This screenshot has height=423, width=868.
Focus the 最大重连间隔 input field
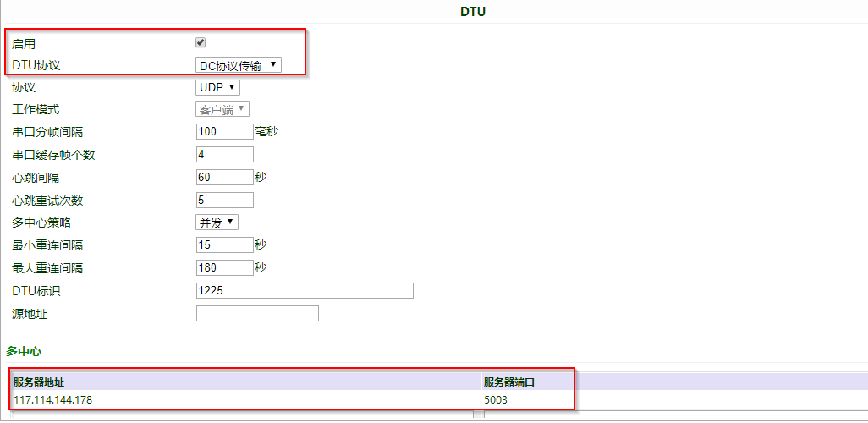tap(224, 268)
